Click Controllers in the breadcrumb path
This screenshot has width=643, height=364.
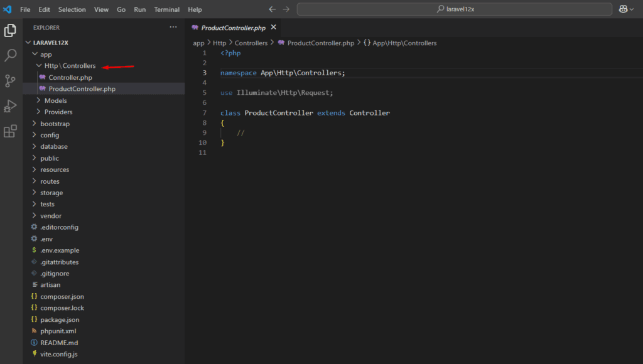point(251,43)
